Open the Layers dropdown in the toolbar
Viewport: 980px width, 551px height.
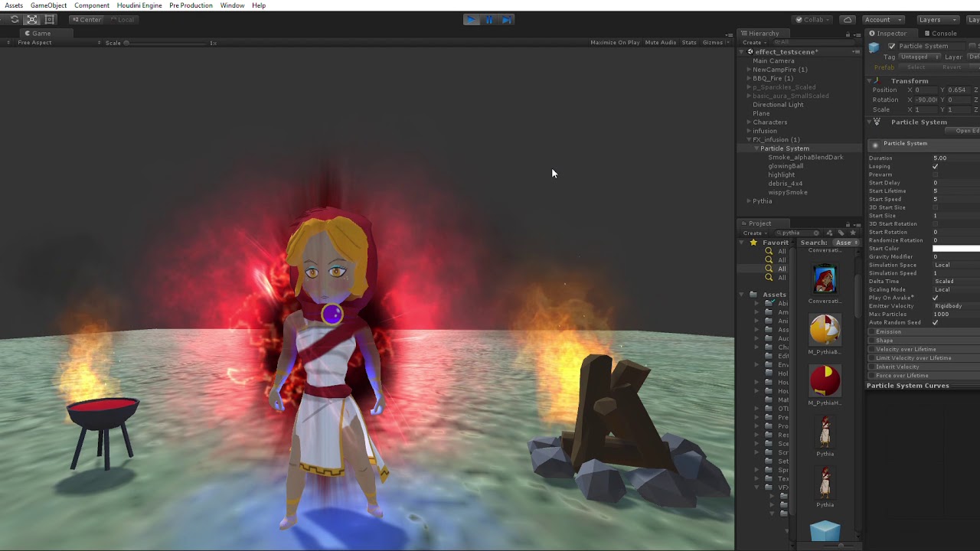click(937, 19)
